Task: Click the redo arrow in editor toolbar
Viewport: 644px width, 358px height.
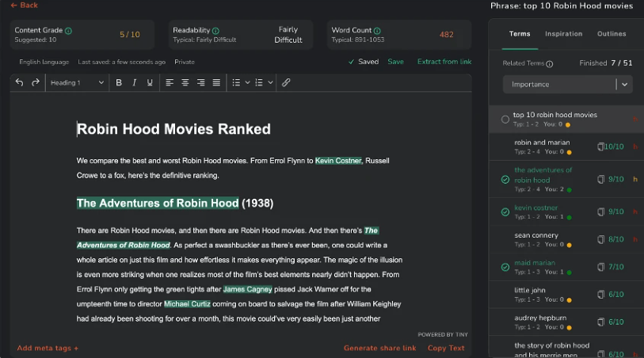Action: click(36, 82)
